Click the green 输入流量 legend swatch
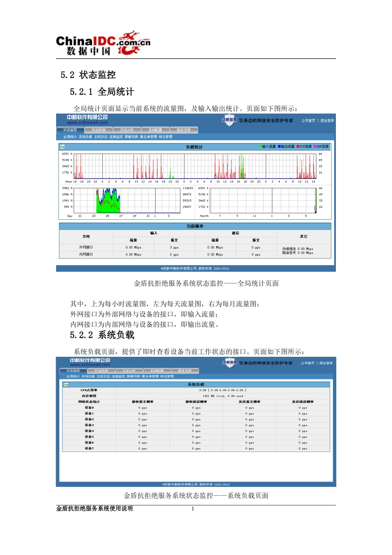392x555 pixels. pos(260,147)
